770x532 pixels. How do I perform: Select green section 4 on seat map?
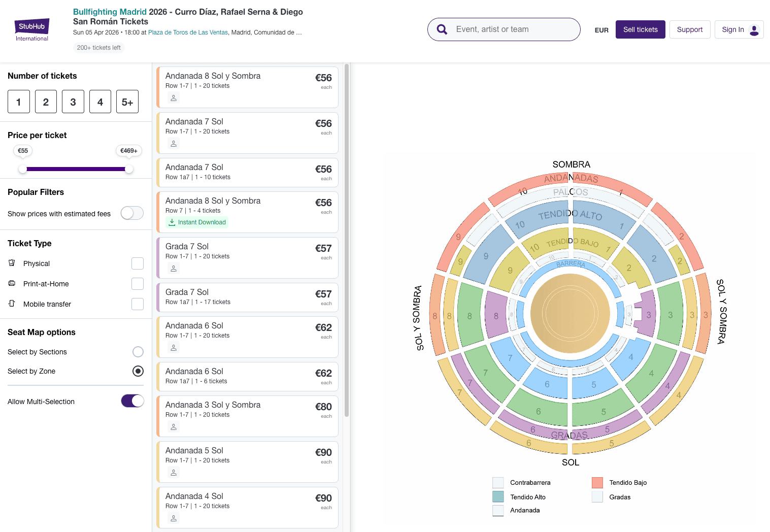click(651, 373)
